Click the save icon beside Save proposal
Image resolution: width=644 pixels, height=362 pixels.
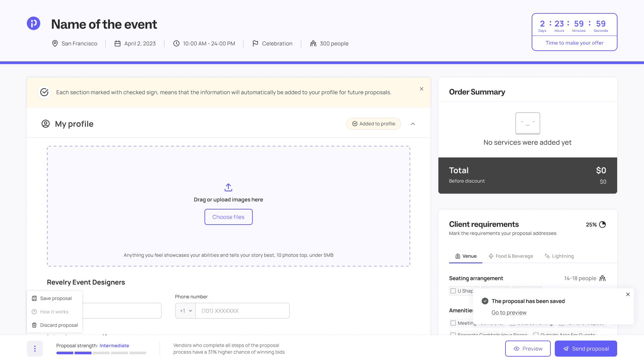(34, 298)
